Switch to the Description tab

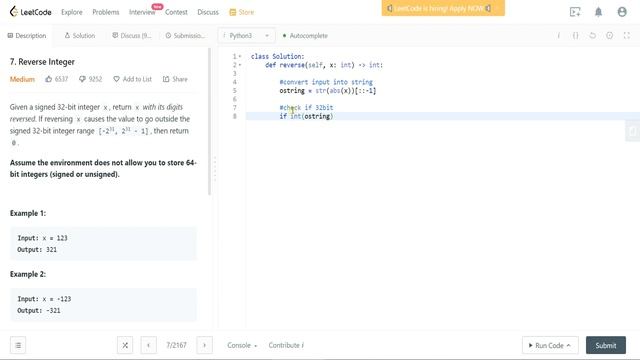pos(27,36)
